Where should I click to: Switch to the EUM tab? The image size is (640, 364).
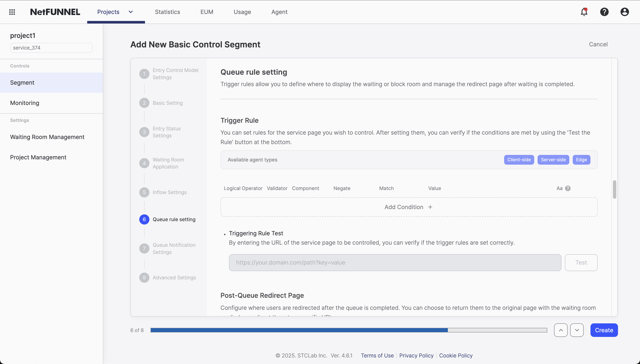coord(207,12)
